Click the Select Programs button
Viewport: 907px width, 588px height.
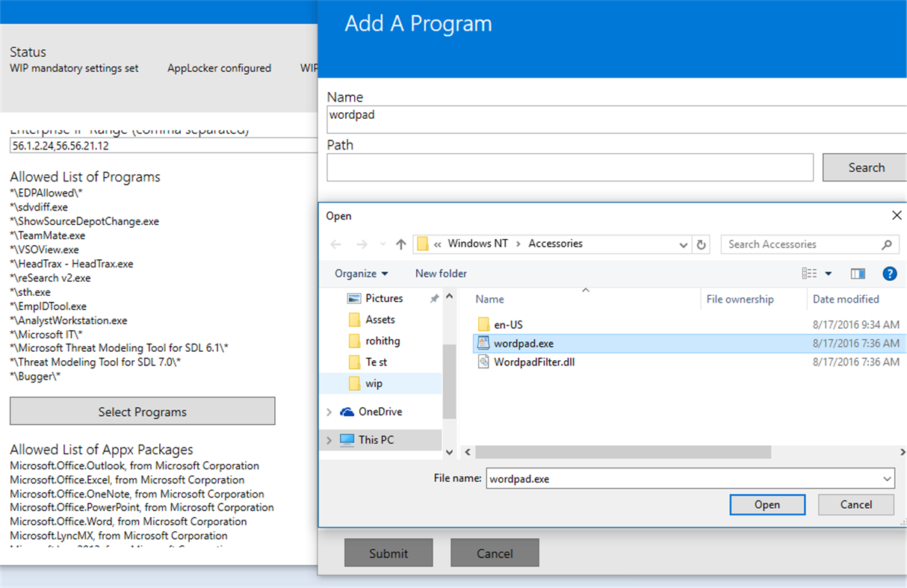pos(142,411)
